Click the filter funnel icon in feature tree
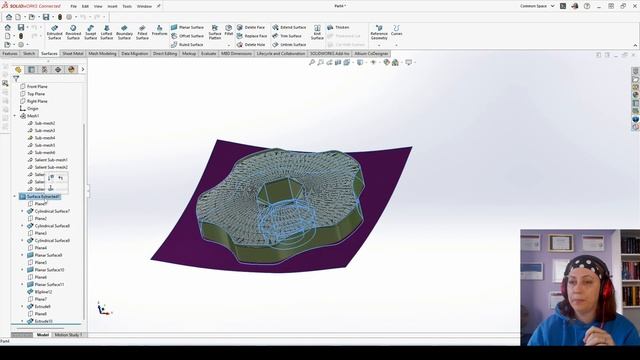Image resolution: width=640 pixels, height=360 pixels. (16, 78)
